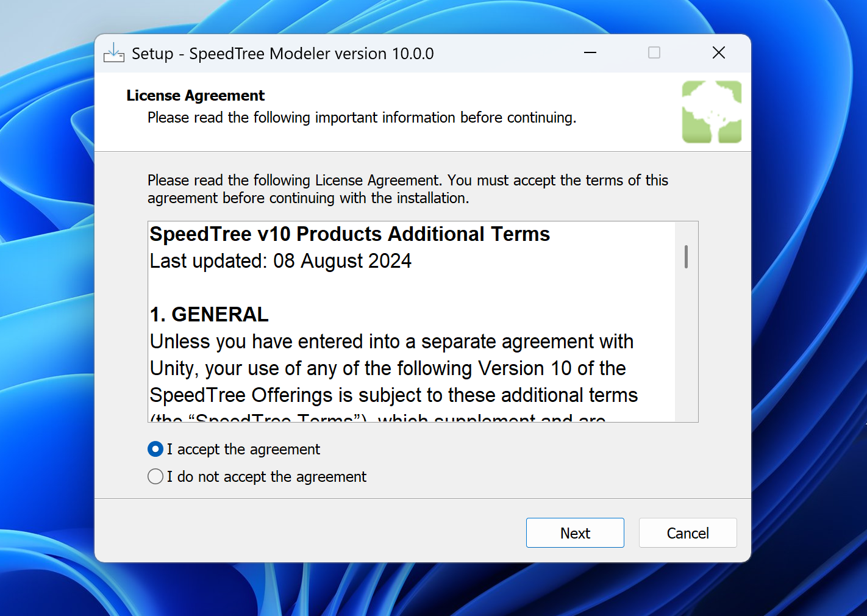
Task: Click the window title "Setup - SpeedTree Modeler"
Action: point(282,54)
